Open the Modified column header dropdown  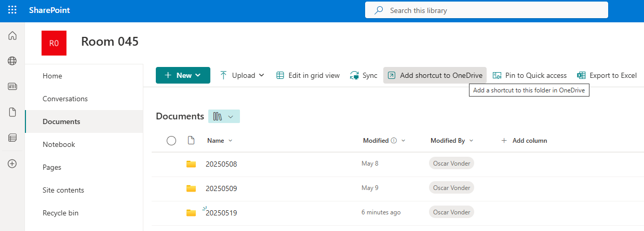point(384,140)
